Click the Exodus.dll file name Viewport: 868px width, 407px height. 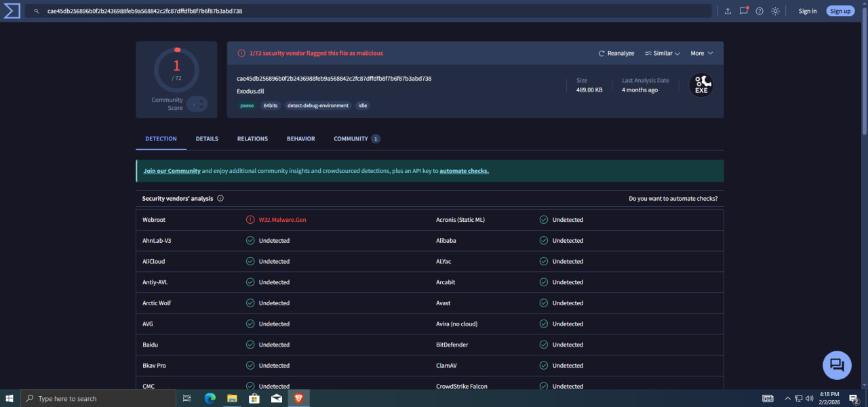click(x=251, y=91)
